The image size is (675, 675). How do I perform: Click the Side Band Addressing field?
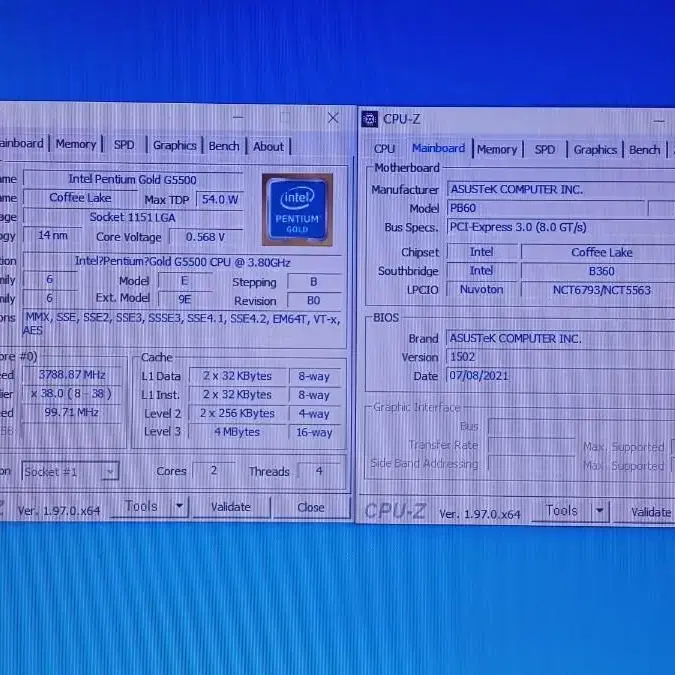click(532, 464)
